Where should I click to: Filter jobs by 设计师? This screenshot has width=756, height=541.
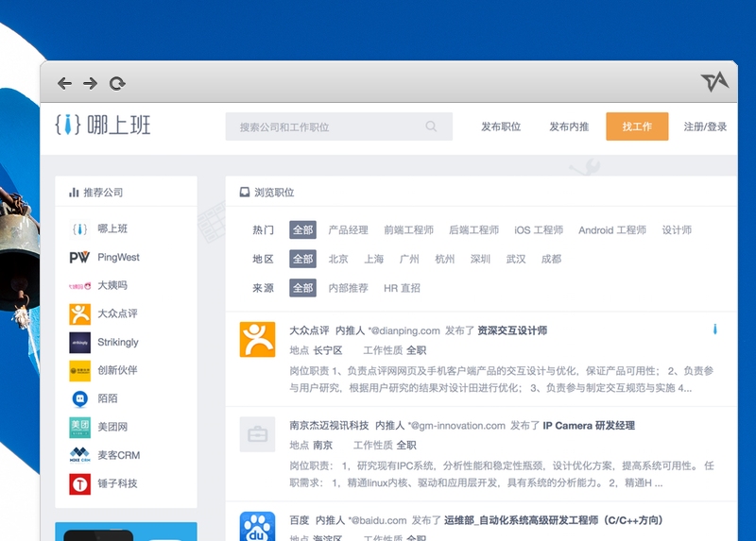pyautogui.click(x=677, y=230)
